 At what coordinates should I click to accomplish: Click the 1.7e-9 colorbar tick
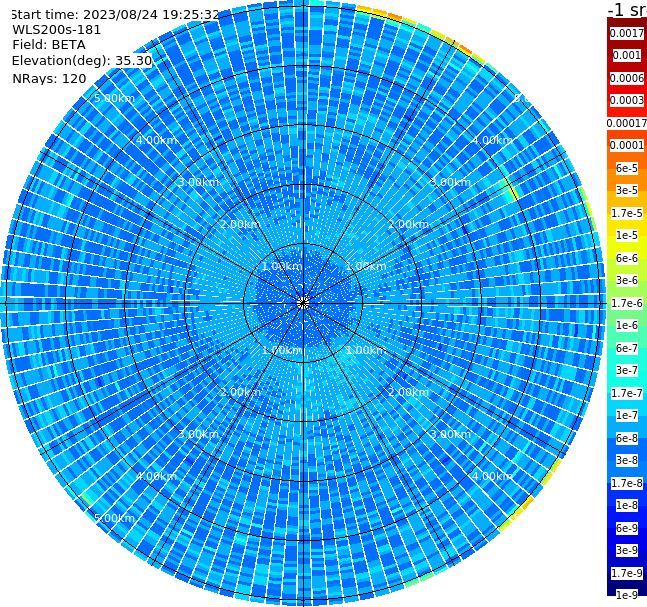coord(627,573)
